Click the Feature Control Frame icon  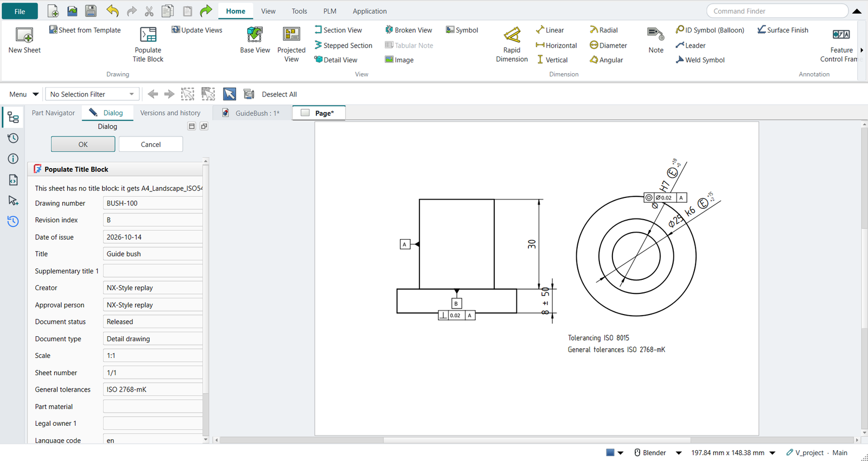841,35
